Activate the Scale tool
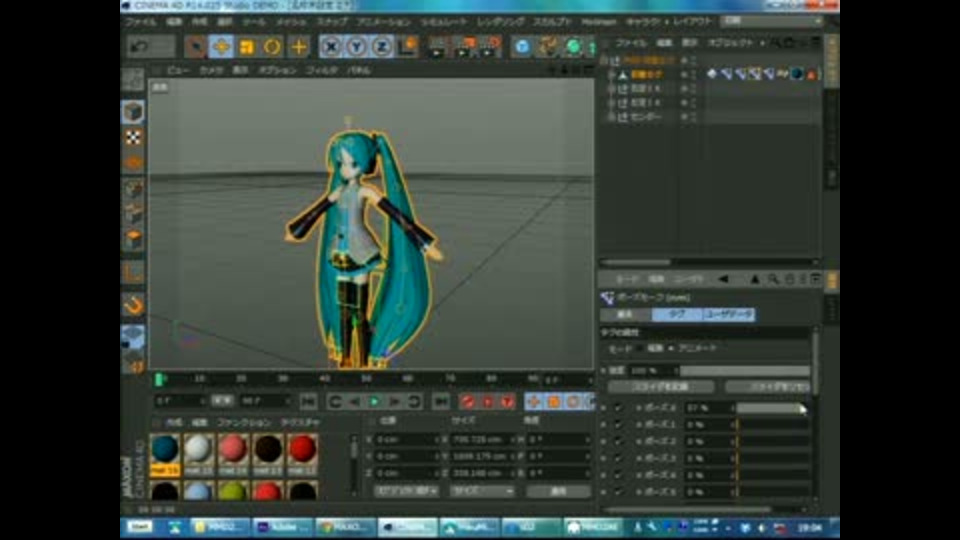The image size is (960, 540). (247, 47)
